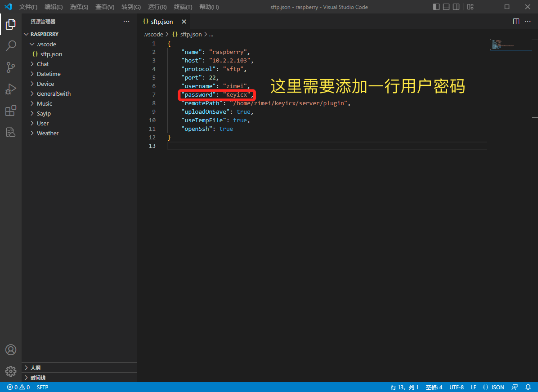Toggle the secondary sidebar layout icon
The height and width of the screenshot is (392, 538).
pos(456,7)
